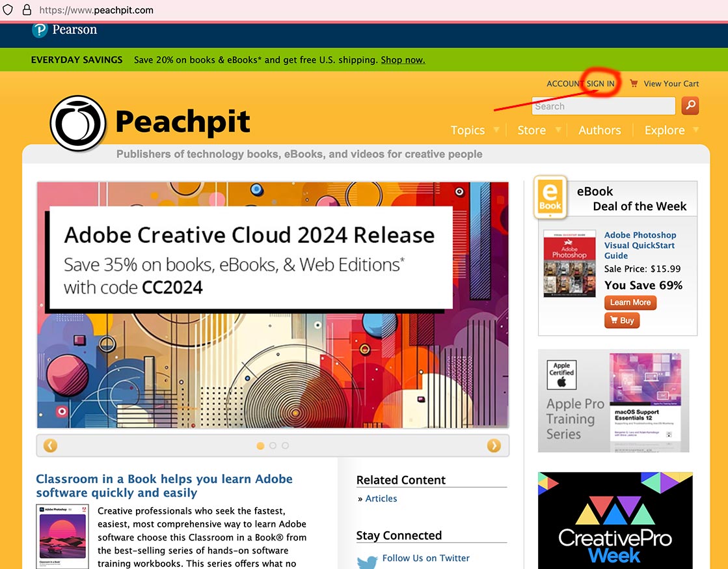Select the third carousel slide dot
This screenshot has width=728, height=569.
coord(285,446)
